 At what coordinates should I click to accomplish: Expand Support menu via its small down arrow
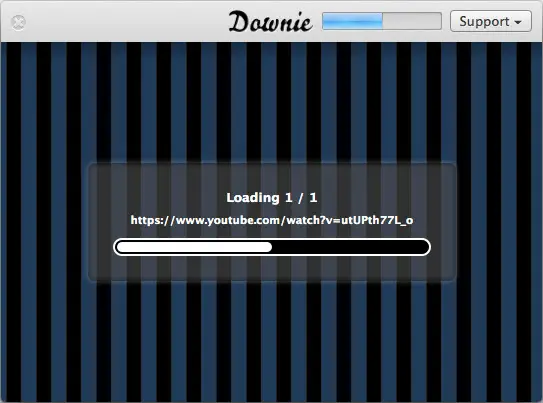tap(518, 23)
